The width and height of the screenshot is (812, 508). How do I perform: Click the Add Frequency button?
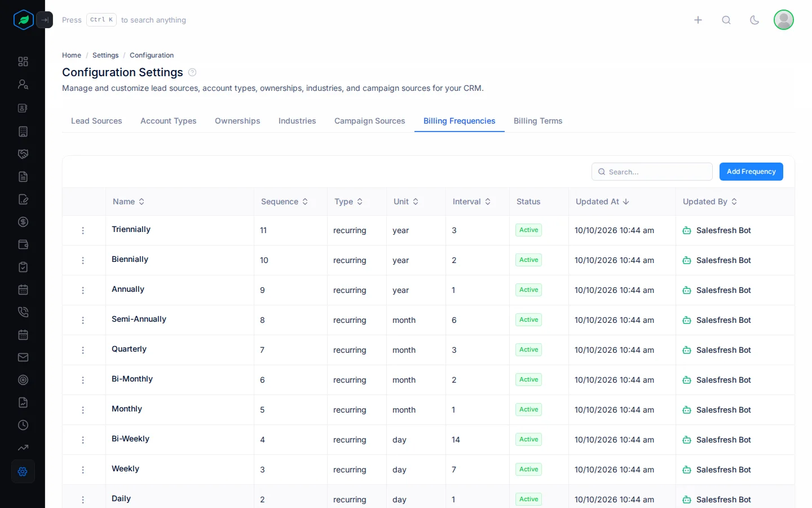tap(751, 172)
